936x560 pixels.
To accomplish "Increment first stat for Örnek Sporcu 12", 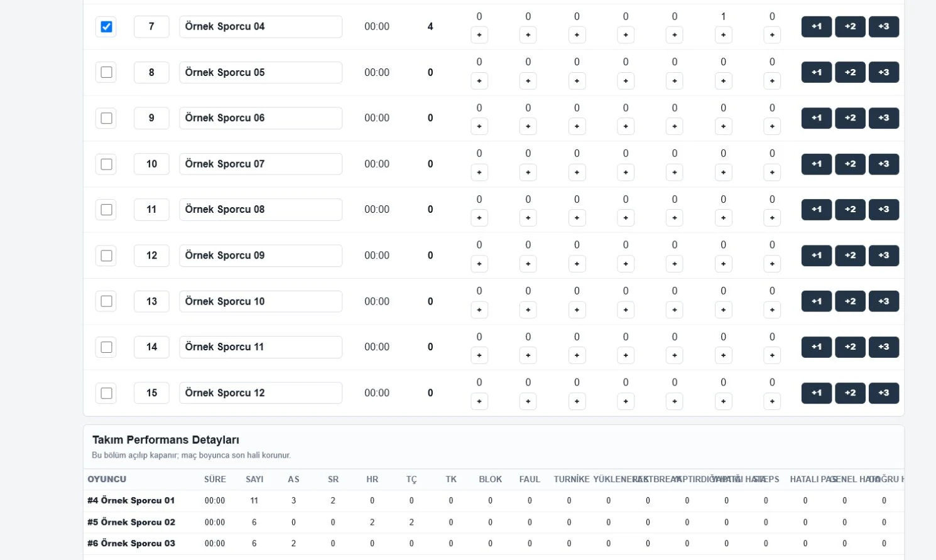I will 479,401.
